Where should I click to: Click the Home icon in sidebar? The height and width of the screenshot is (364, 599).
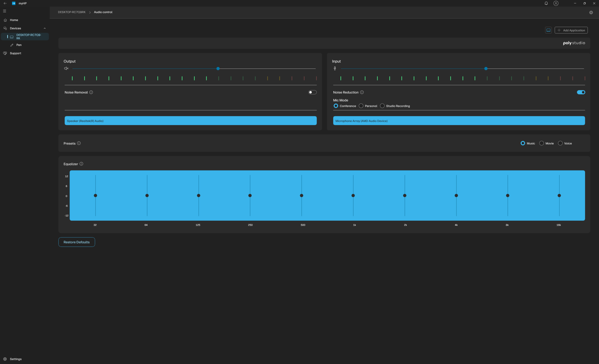(x=5, y=20)
